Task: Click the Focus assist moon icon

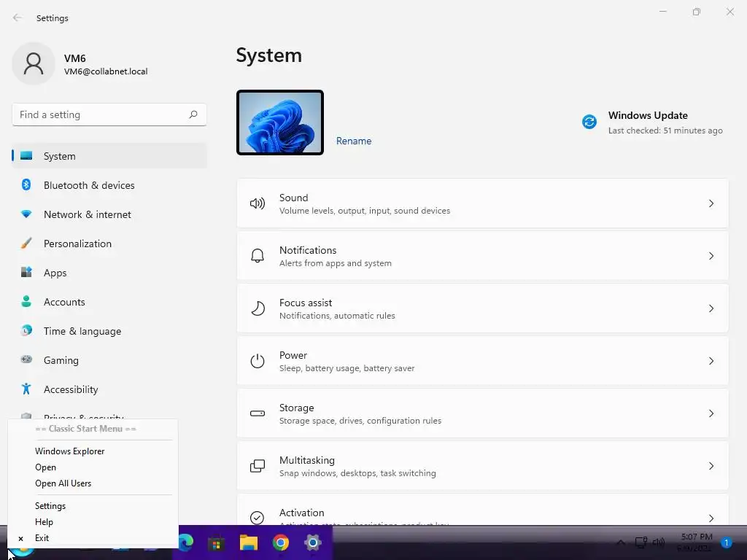Action: [x=258, y=308]
